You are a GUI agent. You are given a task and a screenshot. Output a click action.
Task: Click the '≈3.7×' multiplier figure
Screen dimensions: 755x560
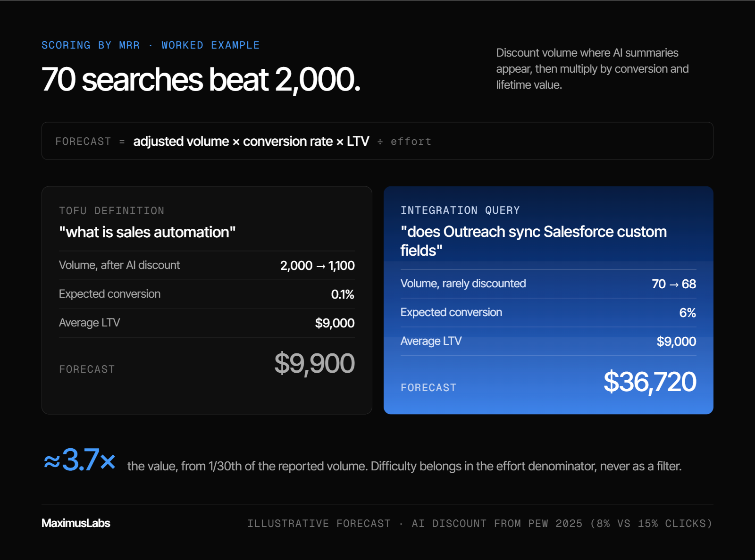80,460
